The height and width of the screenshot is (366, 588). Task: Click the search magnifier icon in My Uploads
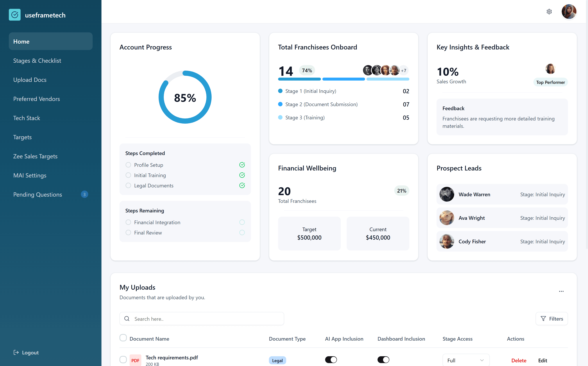[127, 319]
